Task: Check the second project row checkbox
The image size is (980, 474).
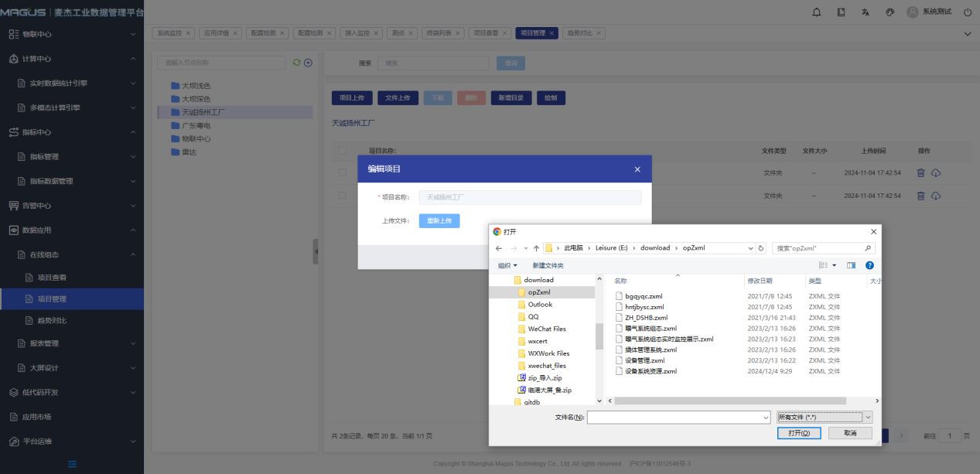Action: tap(343, 196)
